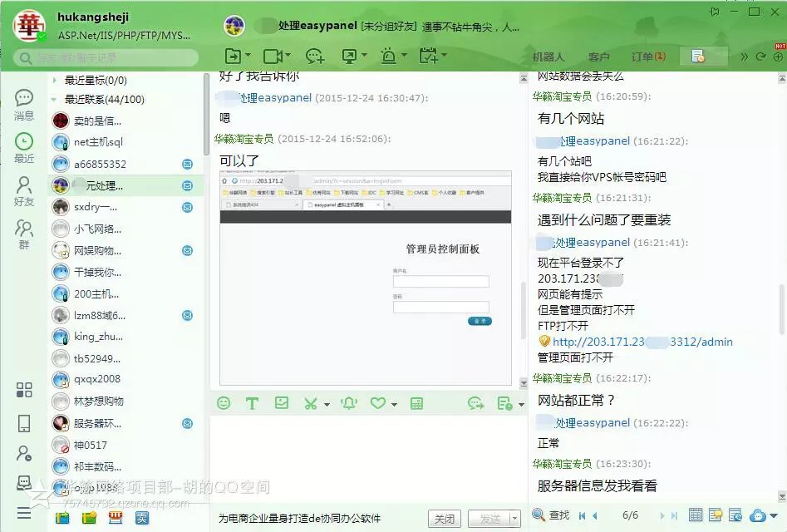The height and width of the screenshot is (532, 787).
Task: Click the history panel scrollbar thumb
Action: pos(782,308)
